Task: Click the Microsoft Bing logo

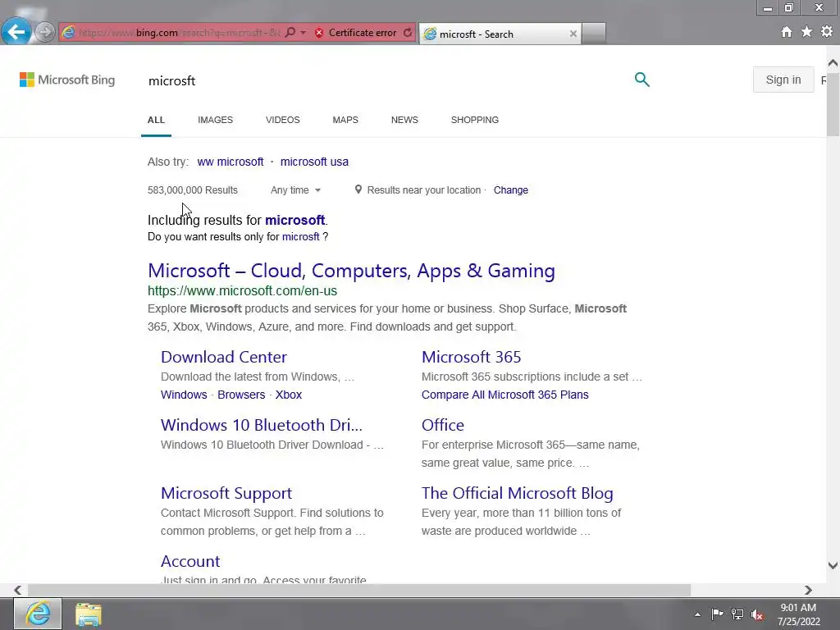Action: click(x=67, y=80)
